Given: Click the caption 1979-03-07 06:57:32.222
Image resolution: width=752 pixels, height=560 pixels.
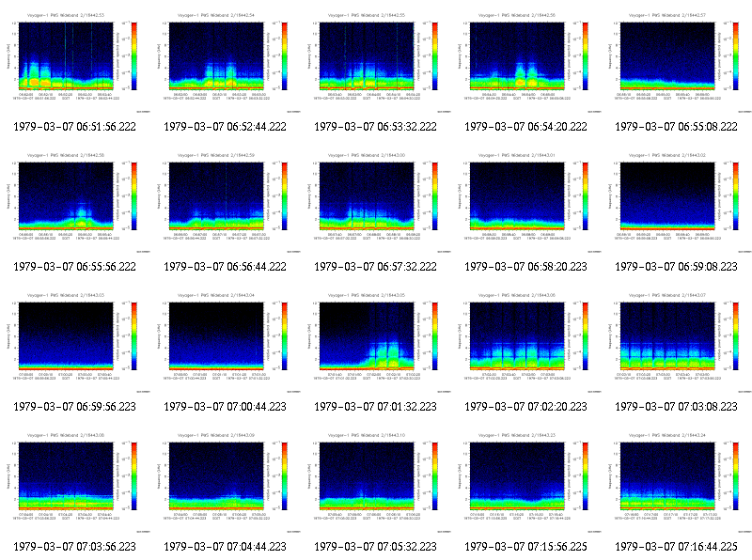Looking at the screenshot, I should 375,267.
